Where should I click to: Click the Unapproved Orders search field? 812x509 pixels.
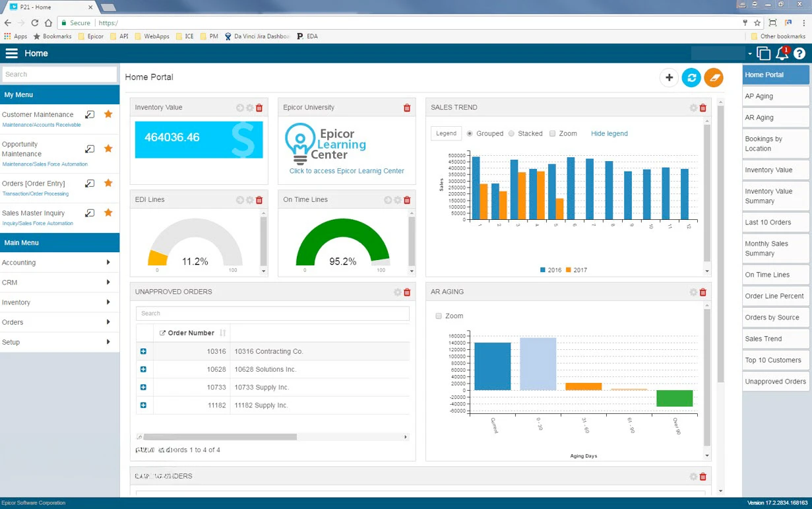click(272, 314)
